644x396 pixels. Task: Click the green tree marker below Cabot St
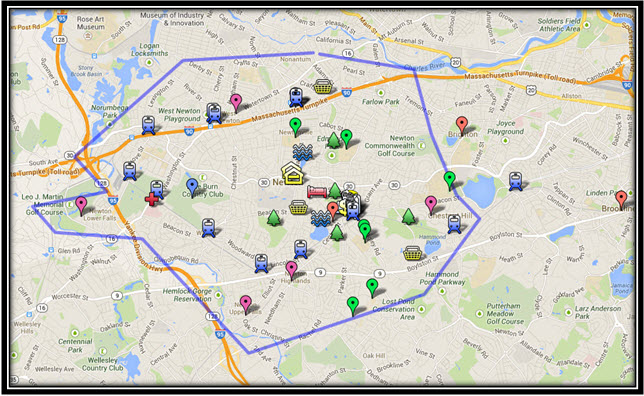coord(334,140)
